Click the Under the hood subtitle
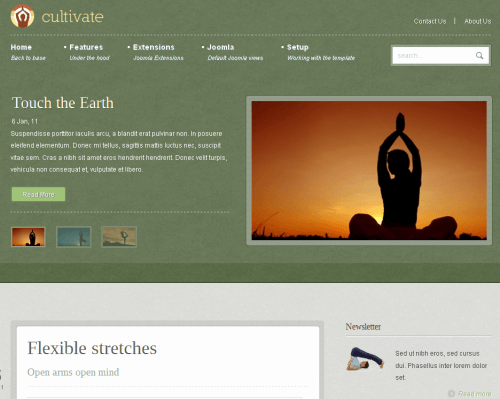The width and height of the screenshot is (500, 399). point(89,58)
